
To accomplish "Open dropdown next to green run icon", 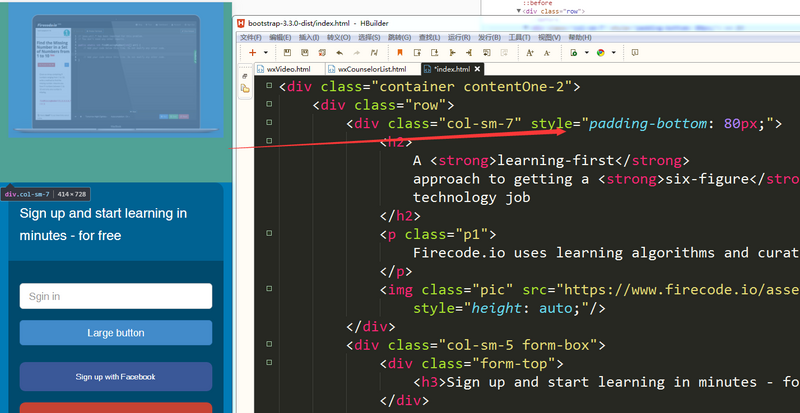I will [587, 53].
